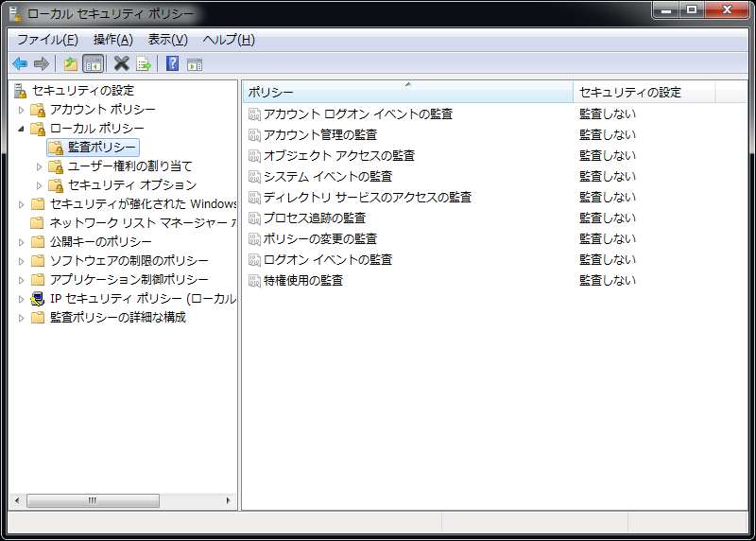Click icon beside ポリシーの変更の監査
The width and height of the screenshot is (756, 541).
coord(254,239)
